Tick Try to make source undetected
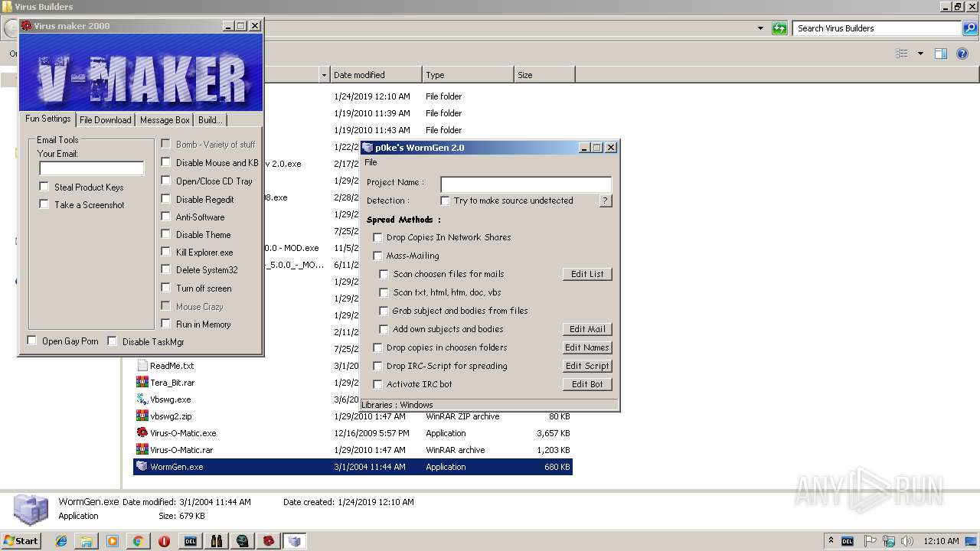980x551 pixels. coord(446,201)
